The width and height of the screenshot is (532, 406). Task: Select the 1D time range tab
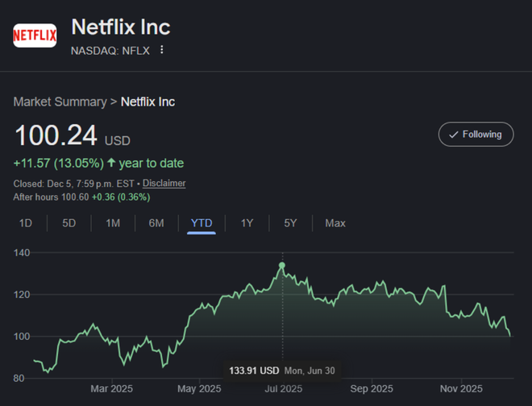(x=26, y=223)
